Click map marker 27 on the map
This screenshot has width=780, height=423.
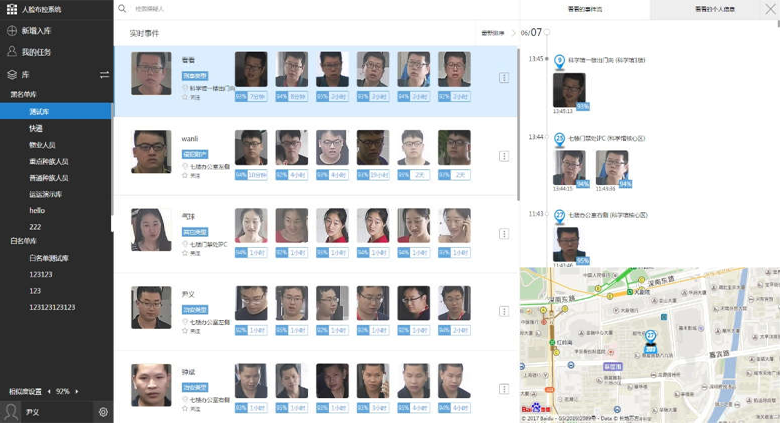pos(650,337)
